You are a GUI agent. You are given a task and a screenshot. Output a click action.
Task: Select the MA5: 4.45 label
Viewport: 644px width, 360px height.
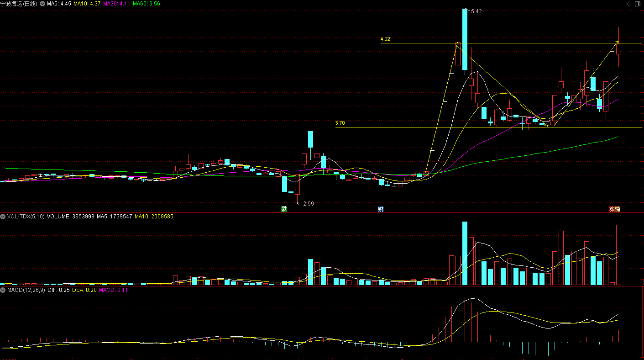[x=59, y=4]
